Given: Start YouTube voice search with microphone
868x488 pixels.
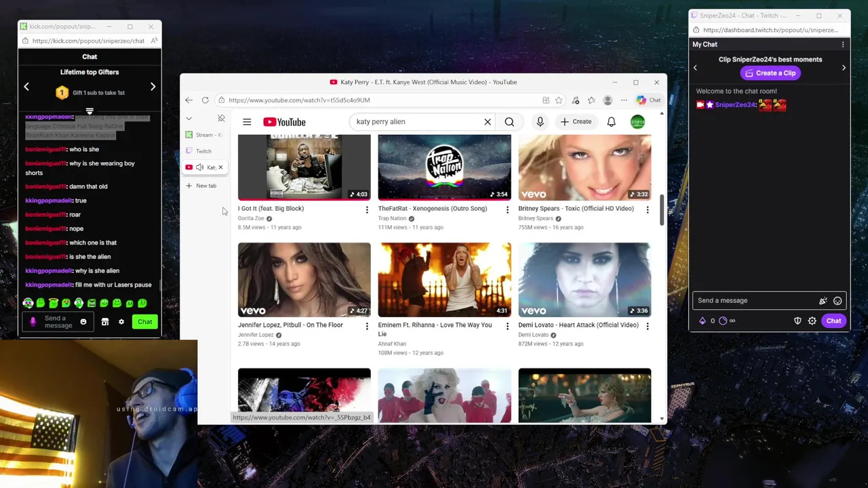Looking at the screenshot, I should point(540,122).
